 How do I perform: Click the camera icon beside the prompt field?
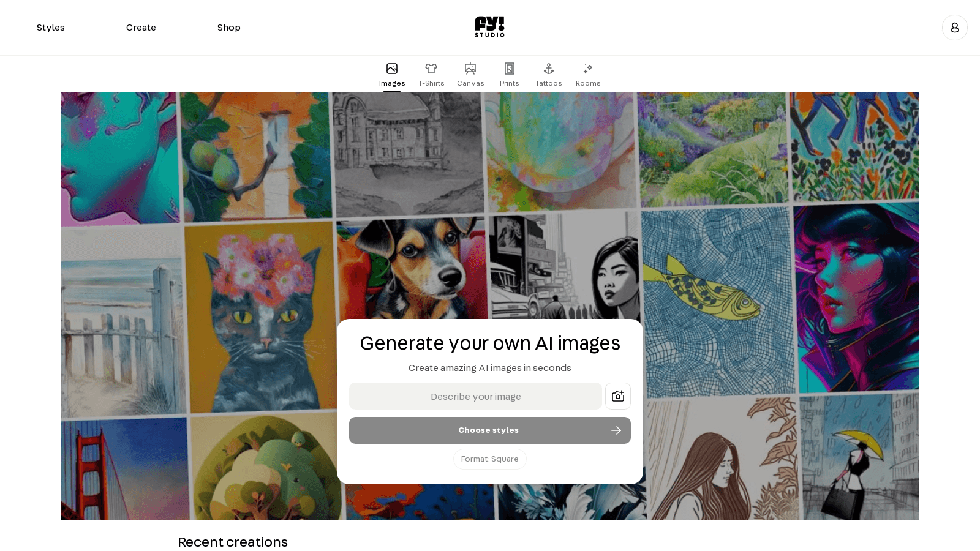[x=617, y=396]
